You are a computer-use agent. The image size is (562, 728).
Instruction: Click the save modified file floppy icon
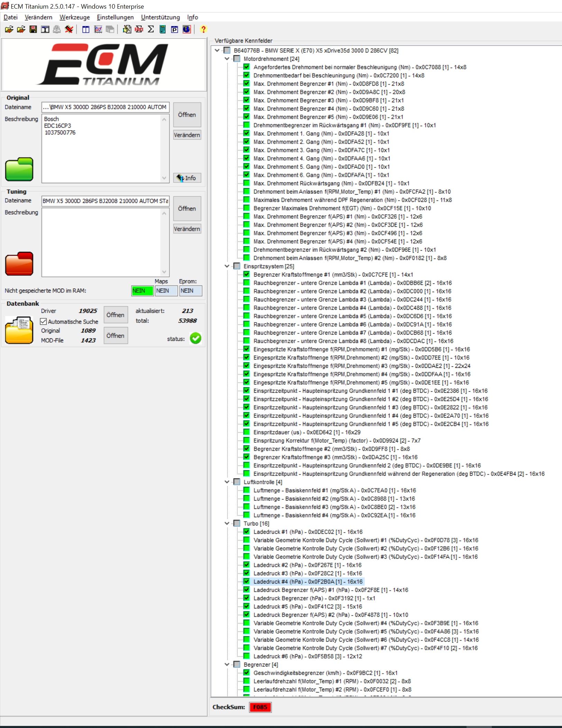(x=33, y=29)
